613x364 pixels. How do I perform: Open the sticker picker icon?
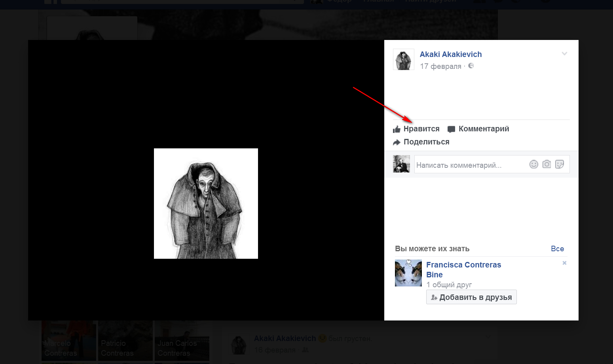[560, 164]
